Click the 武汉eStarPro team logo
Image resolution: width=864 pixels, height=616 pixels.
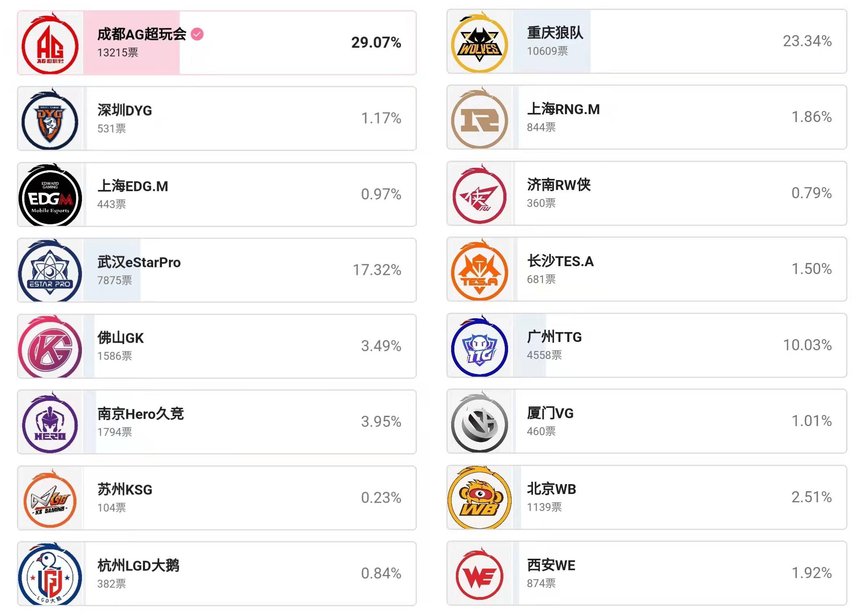pyautogui.click(x=50, y=271)
